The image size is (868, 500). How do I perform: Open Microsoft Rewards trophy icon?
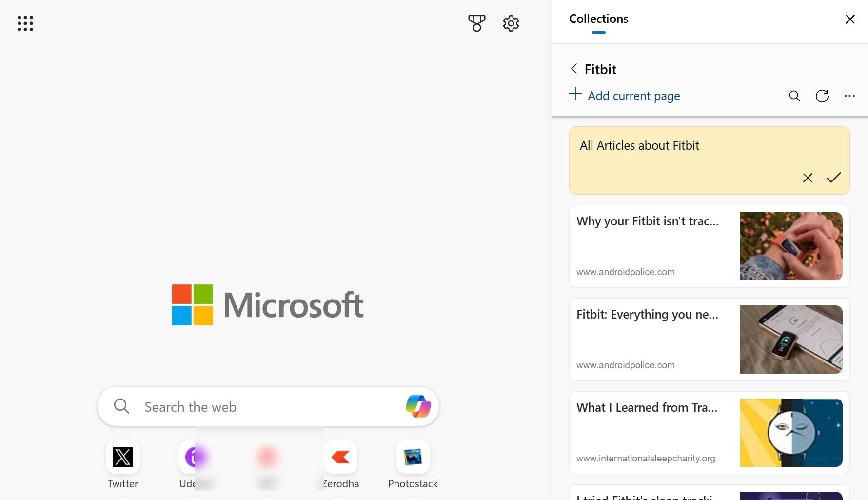pyautogui.click(x=476, y=23)
